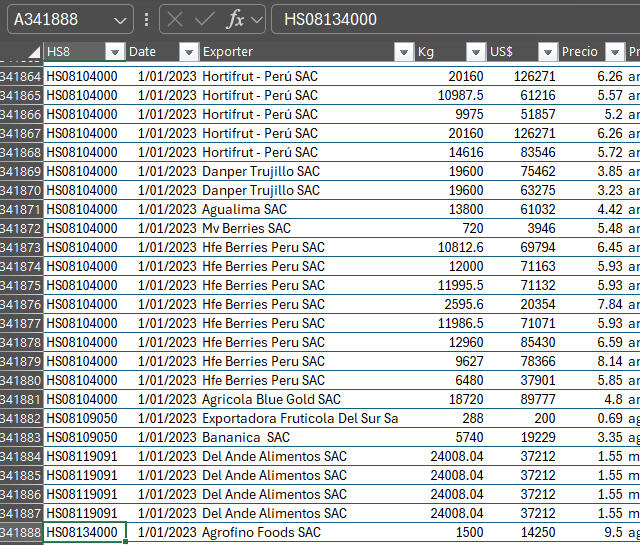Viewport: 640px width, 545px height.
Task: Open the Name Box dropdown arrow
Action: tap(120, 20)
